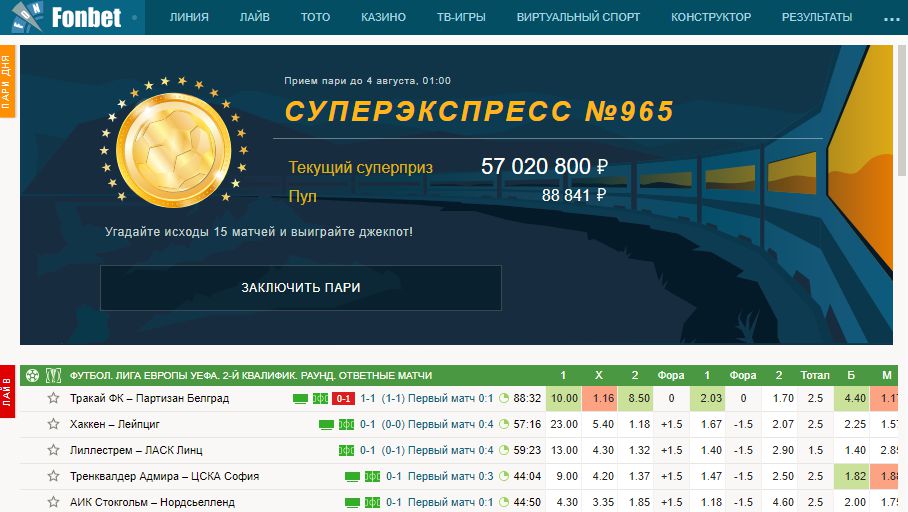Open match field tracker for Лиллестрем – ЛАСК Линц
The height and width of the screenshot is (512, 908).
click(x=346, y=450)
